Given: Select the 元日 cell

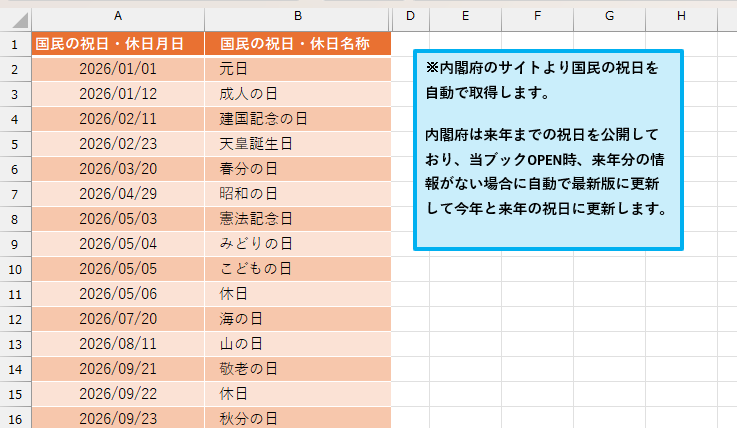Looking at the screenshot, I should pos(298,69).
